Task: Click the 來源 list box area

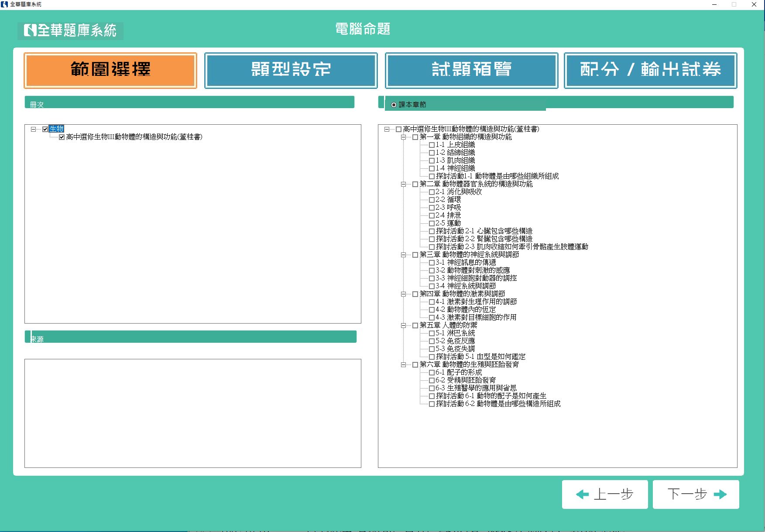Action: [x=193, y=413]
